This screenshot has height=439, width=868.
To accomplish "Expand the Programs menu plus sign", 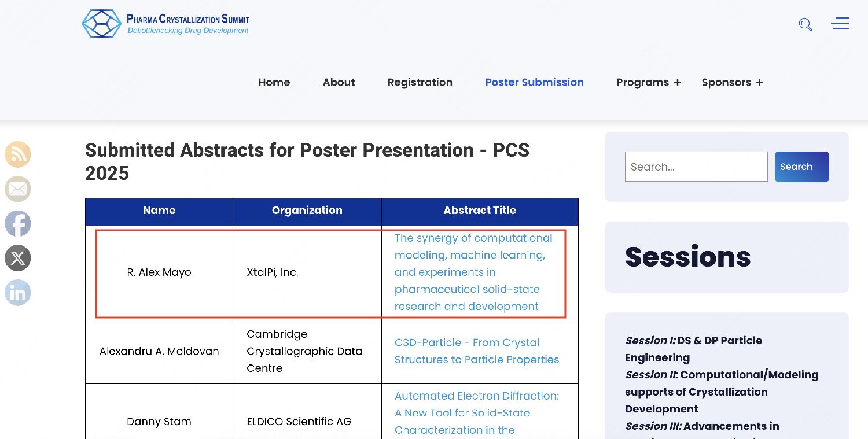I will [x=678, y=82].
